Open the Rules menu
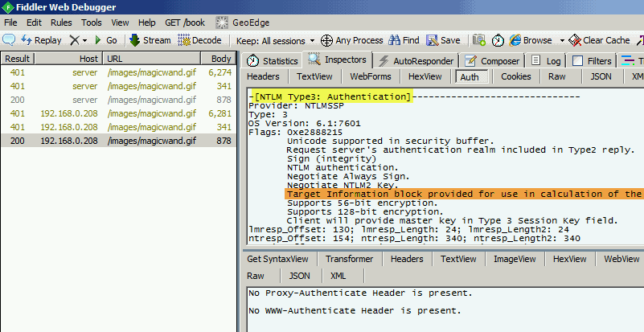 [x=61, y=23]
